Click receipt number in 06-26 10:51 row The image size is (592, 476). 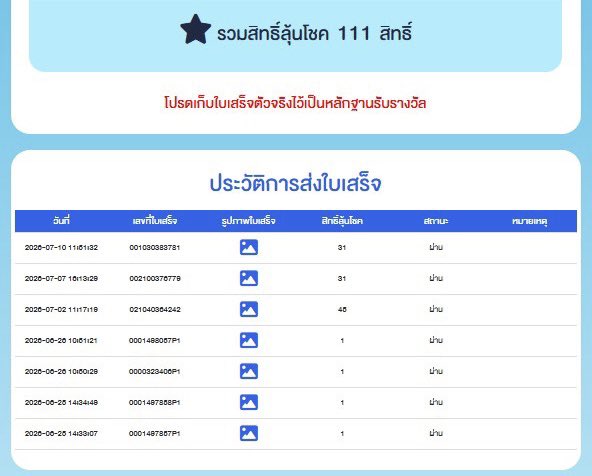tap(155, 340)
